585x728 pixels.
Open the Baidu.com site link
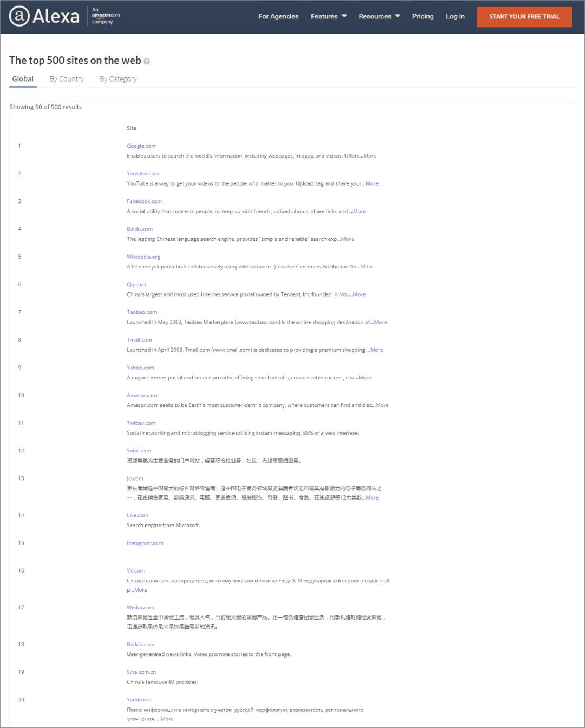click(140, 229)
